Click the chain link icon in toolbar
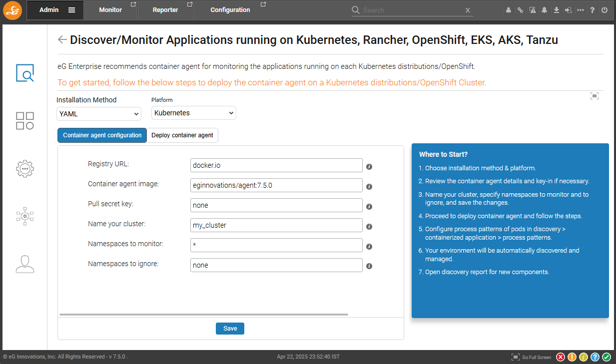616x364 pixels. [x=521, y=10]
